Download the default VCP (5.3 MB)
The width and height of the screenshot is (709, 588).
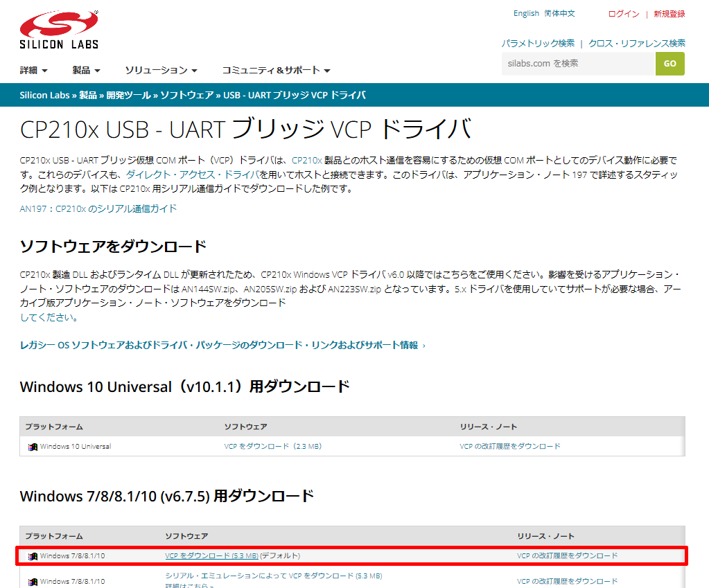(x=211, y=556)
